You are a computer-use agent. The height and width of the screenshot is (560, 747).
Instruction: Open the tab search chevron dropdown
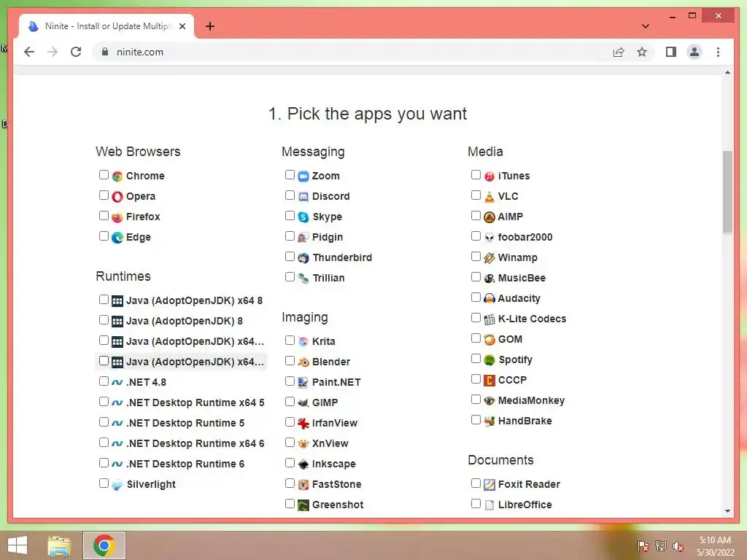point(646,26)
